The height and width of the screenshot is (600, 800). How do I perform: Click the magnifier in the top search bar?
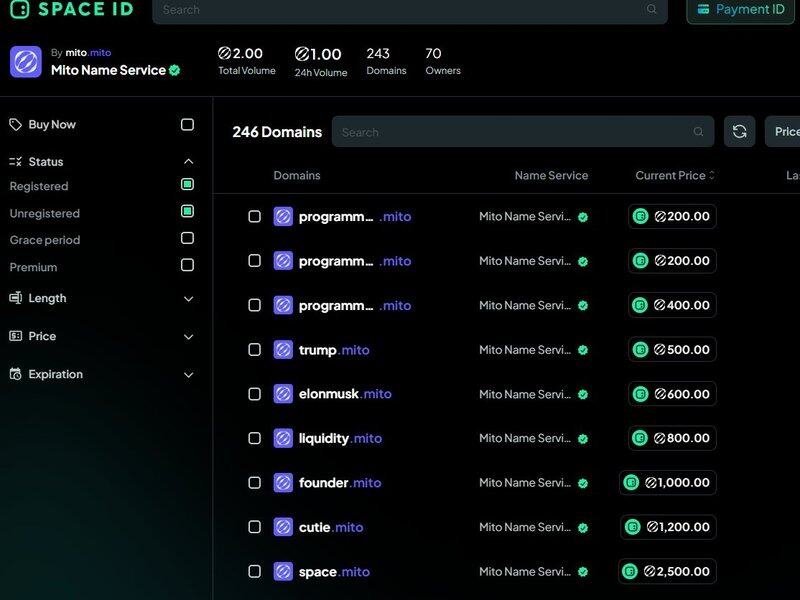pyautogui.click(x=652, y=9)
